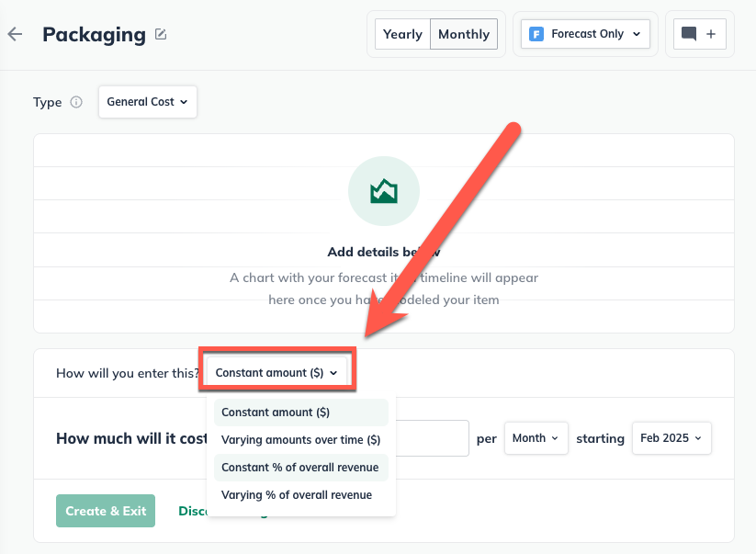The height and width of the screenshot is (554, 756).
Task: Collapse the Constant amount ($) dropdown
Action: coord(276,373)
